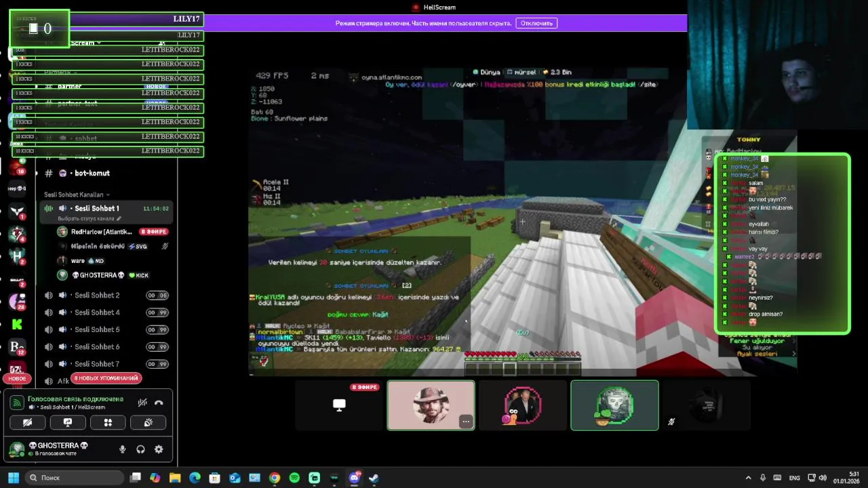Open Steam from the taskbar
This screenshot has height=488, width=868.
[374, 478]
